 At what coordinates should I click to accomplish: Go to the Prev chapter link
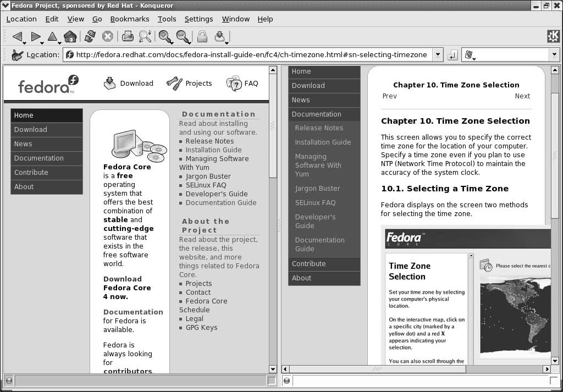point(390,96)
